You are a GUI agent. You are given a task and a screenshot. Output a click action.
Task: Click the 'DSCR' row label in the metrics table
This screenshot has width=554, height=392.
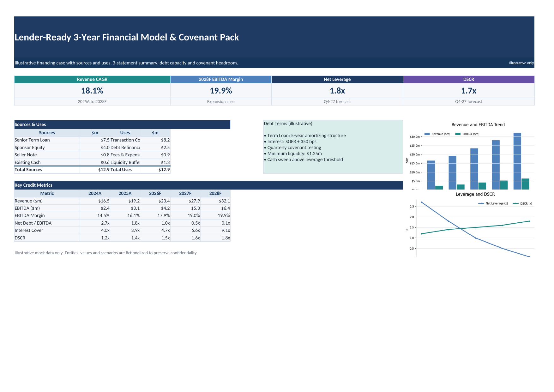click(x=47, y=238)
